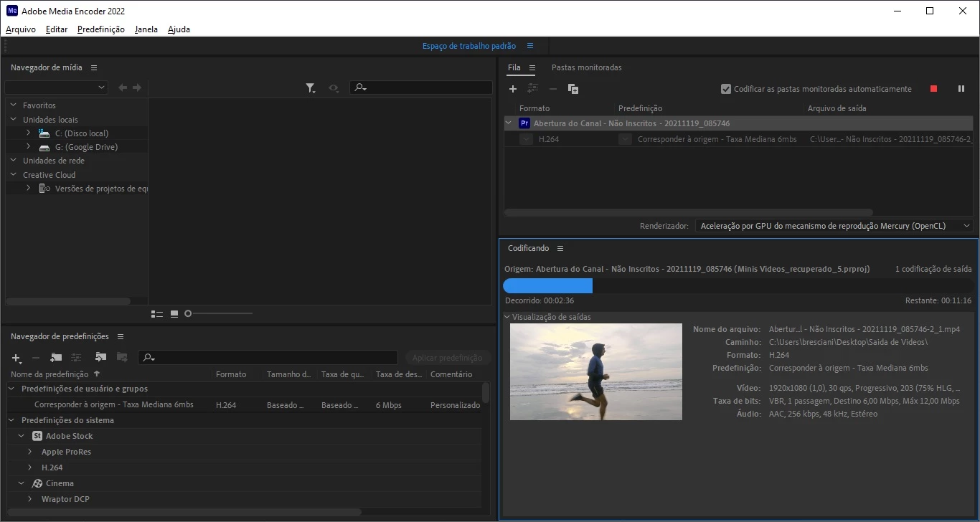Collapse the Adobe Stock preset group
The height and width of the screenshot is (522, 980).
[x=22, y=436]
